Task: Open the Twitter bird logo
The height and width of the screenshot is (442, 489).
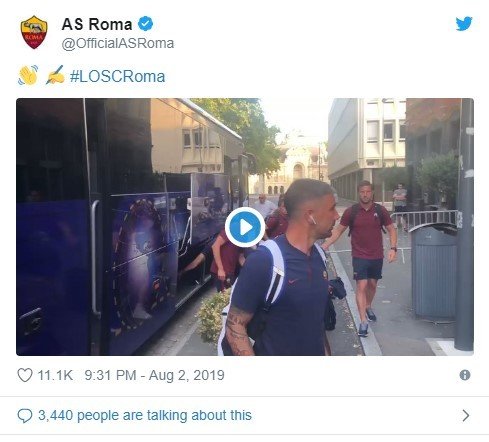Action: tap(464, 24)
